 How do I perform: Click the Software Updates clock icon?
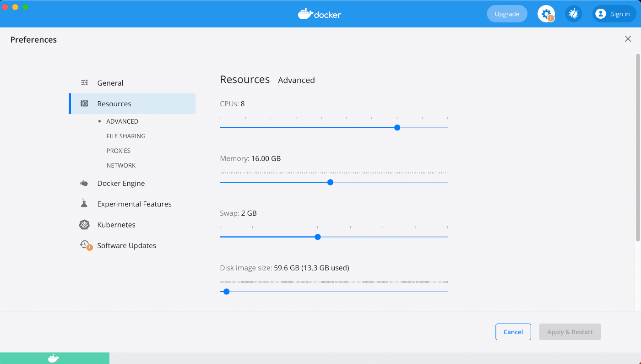pos(85,245)
